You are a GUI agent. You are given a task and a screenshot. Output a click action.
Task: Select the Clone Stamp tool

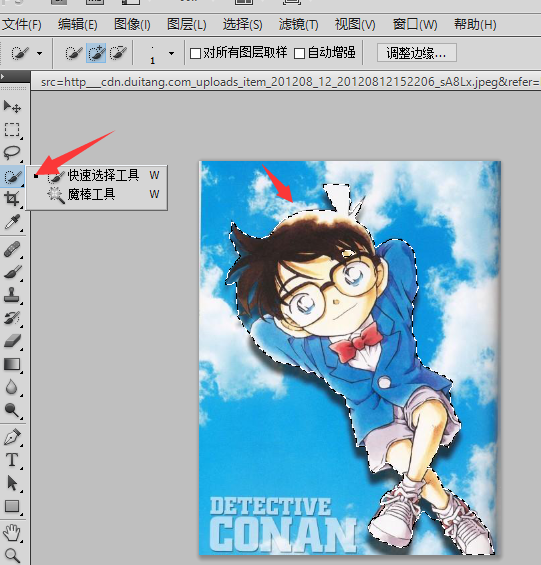tap(12, 295)
